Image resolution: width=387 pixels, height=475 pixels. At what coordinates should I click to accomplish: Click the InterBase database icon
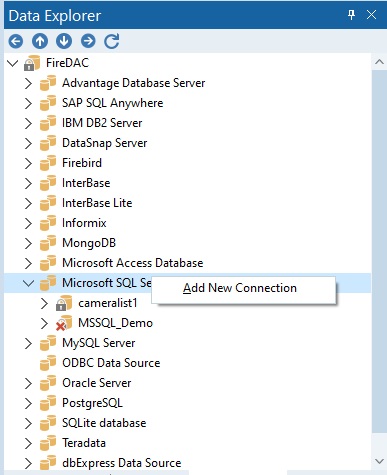(x=48, y=183)
